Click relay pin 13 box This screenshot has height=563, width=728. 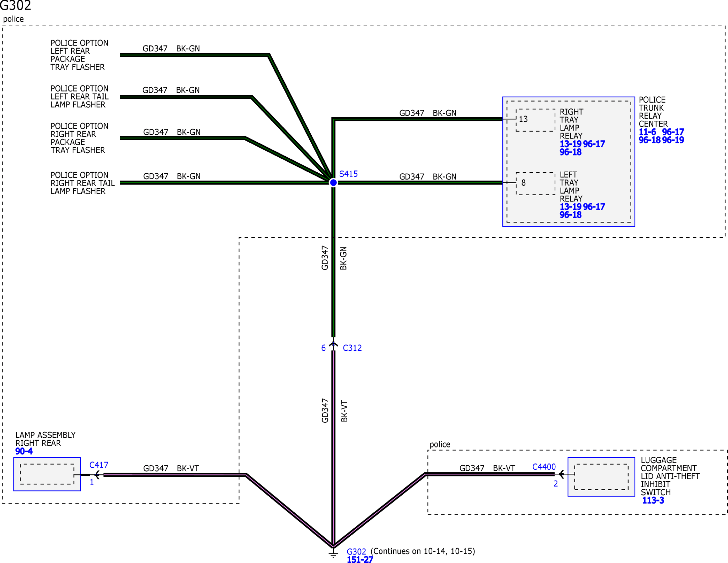(535, 120)
